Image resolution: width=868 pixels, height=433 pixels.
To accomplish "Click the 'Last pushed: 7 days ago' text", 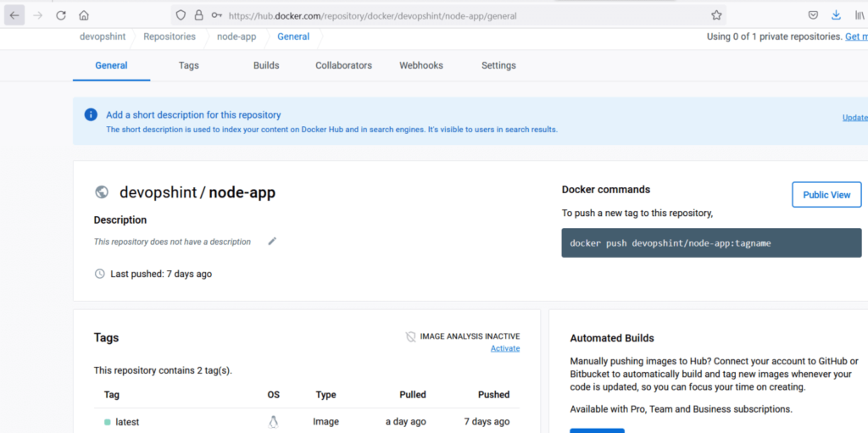I will (161, 274).
